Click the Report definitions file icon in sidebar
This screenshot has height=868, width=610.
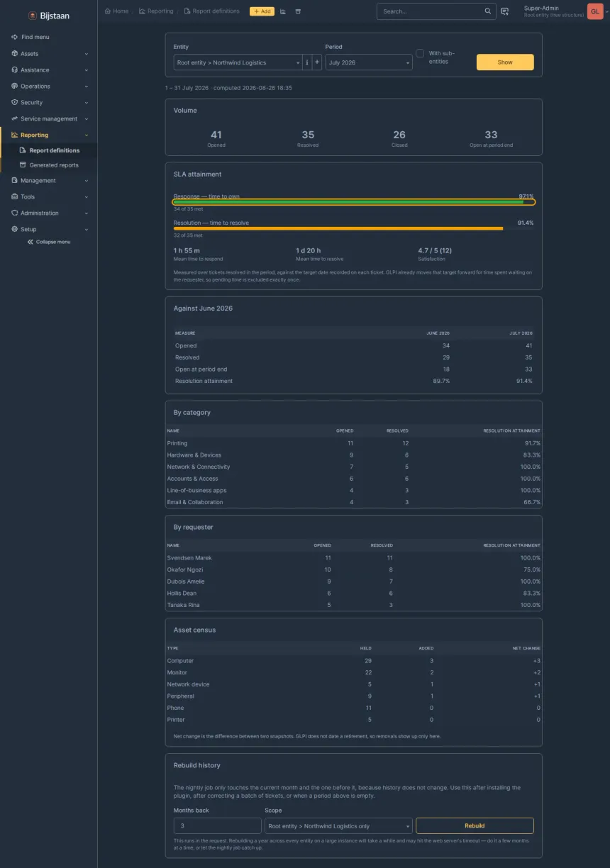click(23, 150)
